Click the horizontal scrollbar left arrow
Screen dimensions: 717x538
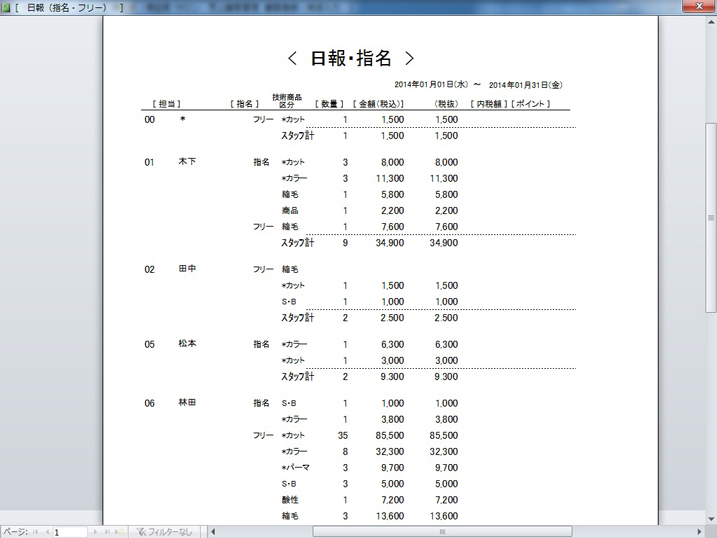pyautogui.click(x=213, y=532)
